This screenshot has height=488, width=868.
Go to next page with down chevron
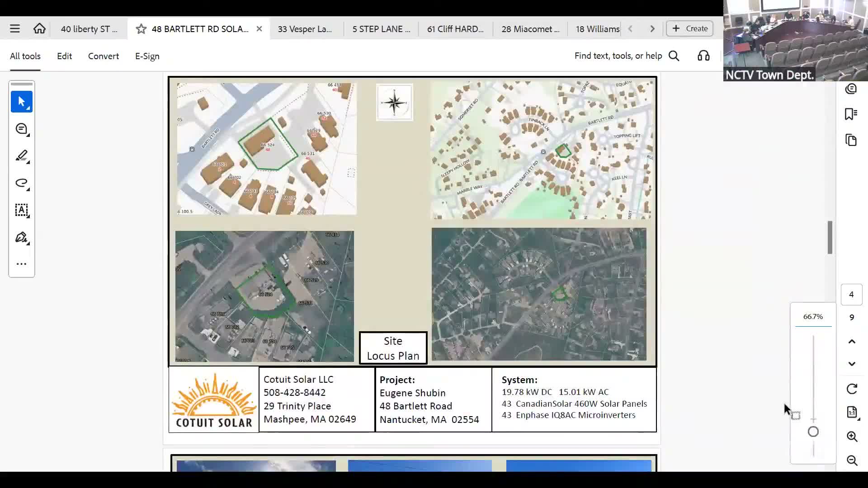pyautogui.click(x=852, y=364)
